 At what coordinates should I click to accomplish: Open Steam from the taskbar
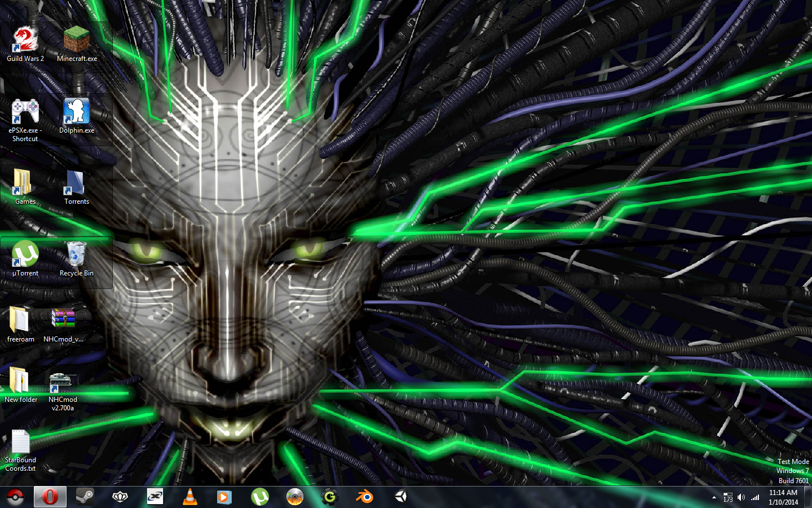point(85,497)
